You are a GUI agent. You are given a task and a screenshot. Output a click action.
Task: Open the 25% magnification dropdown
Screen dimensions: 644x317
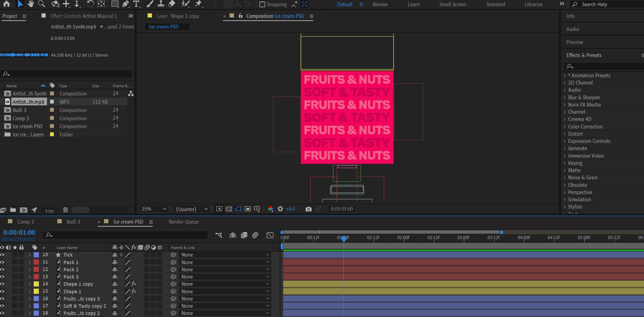[x=154, y=209]
